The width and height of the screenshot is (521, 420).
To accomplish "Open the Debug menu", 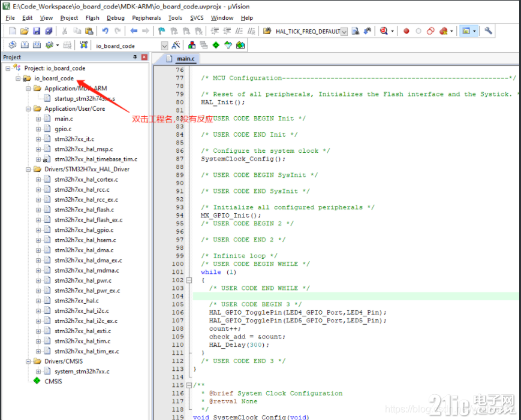I will [116, 18].
